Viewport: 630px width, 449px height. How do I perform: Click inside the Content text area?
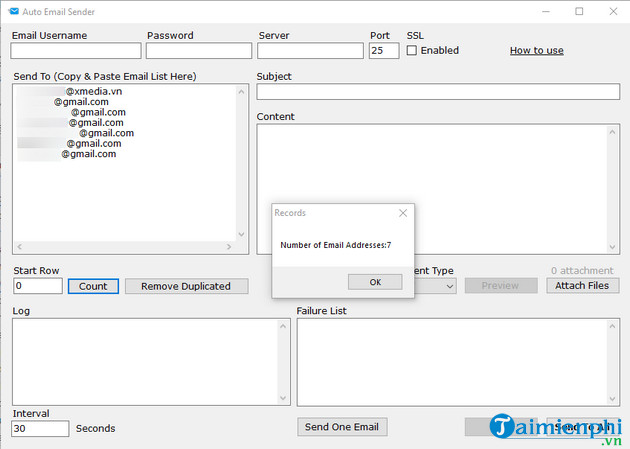point(432,169)
